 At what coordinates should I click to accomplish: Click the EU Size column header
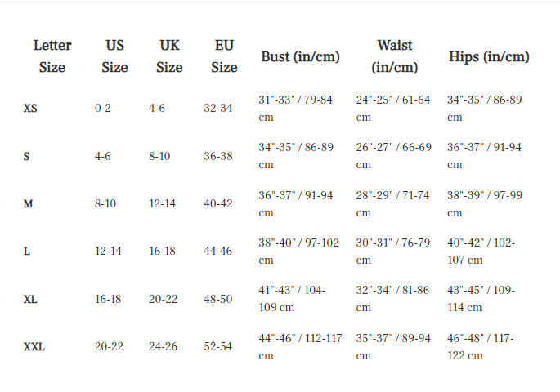[x=224, y=56]
